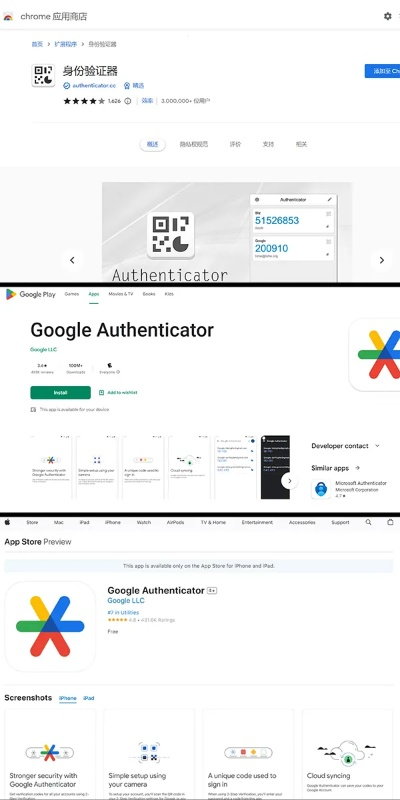Click the Authenticator QR code extension icon
This screenshot has height=800, width=400.
coord(43,76)
